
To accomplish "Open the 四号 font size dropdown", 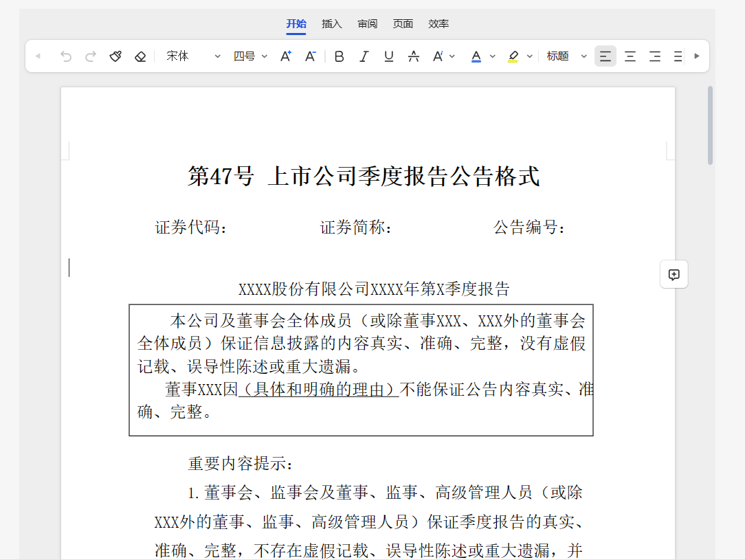I will (x=250, y=56).
